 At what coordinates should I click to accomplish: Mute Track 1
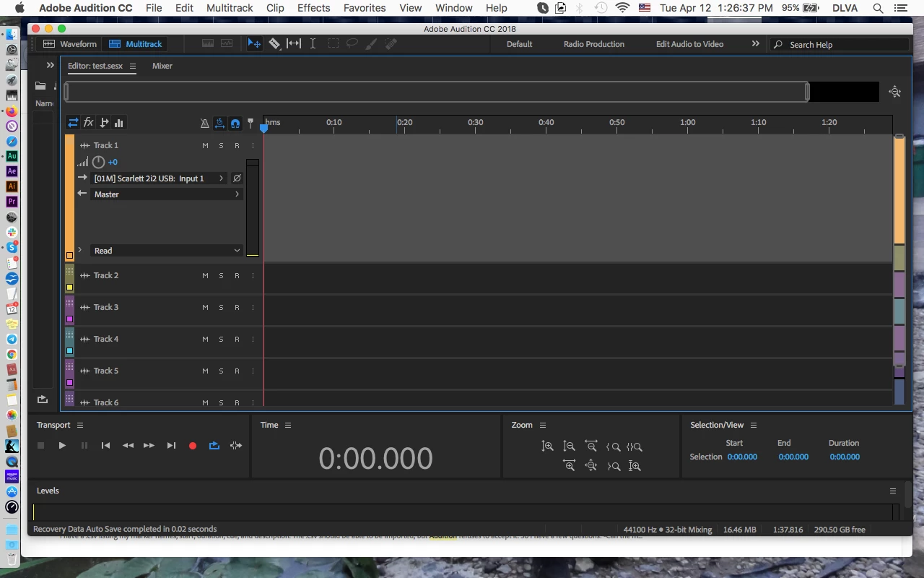tap(205, 146)
